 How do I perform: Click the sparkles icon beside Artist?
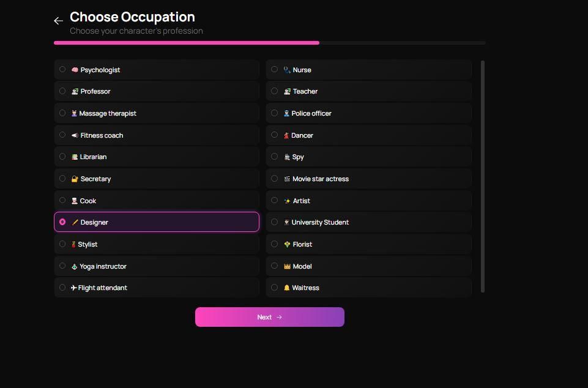[286, 201]
